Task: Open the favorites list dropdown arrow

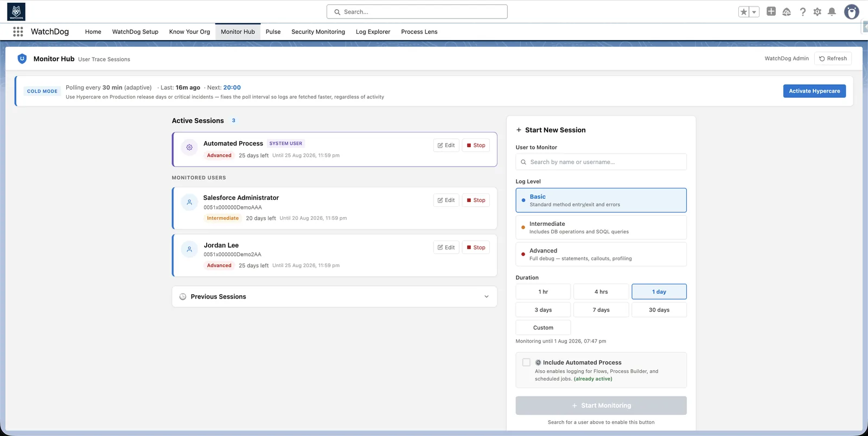Action: pos(754,12)
